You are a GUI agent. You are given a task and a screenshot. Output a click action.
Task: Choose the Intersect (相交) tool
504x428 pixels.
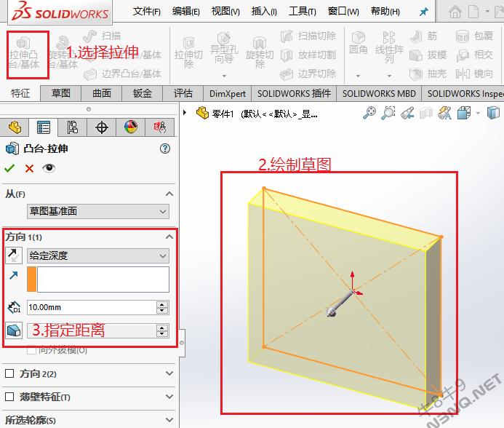click(474, 55)
